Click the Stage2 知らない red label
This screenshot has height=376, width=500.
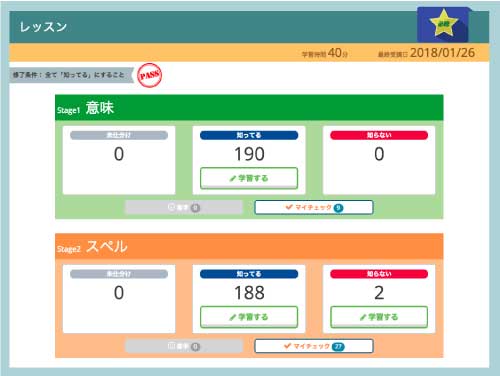(379, 274)
